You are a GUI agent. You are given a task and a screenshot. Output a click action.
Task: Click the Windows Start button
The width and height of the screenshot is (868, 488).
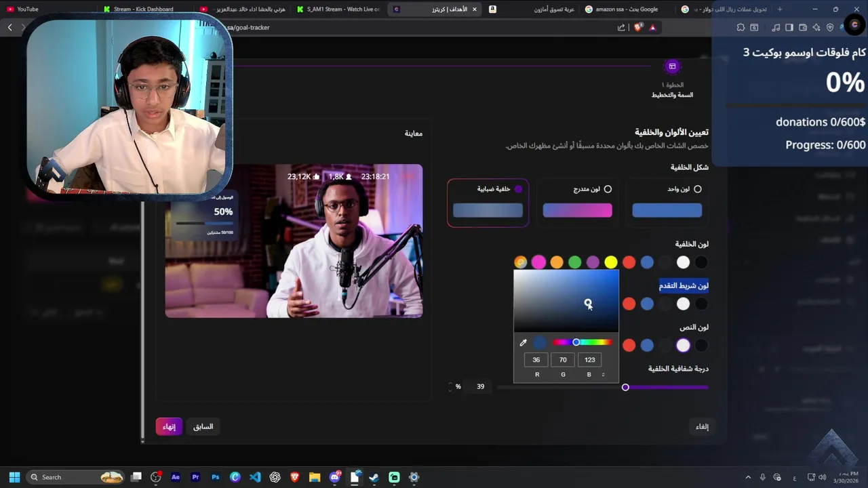[x=14, y=477]
